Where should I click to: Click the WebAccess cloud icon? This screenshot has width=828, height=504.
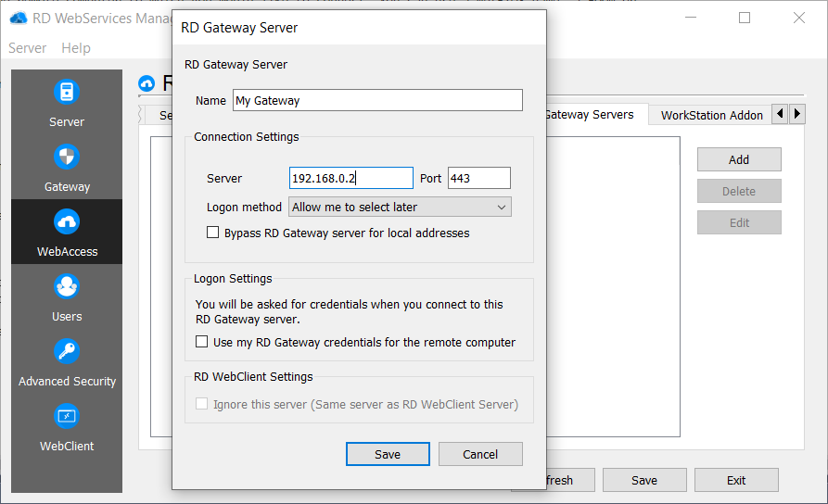(67, 222)
